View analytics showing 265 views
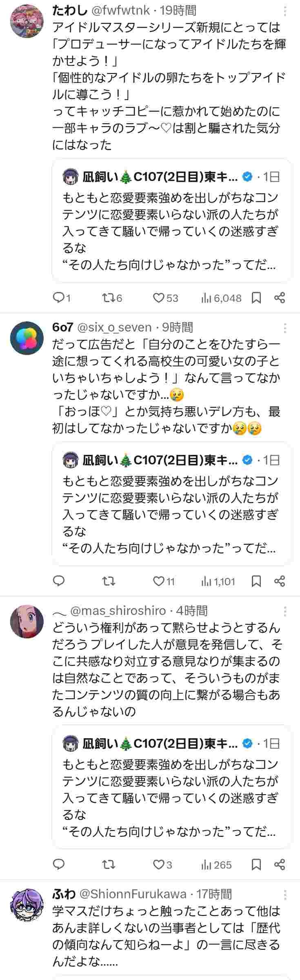 point(216,864)
